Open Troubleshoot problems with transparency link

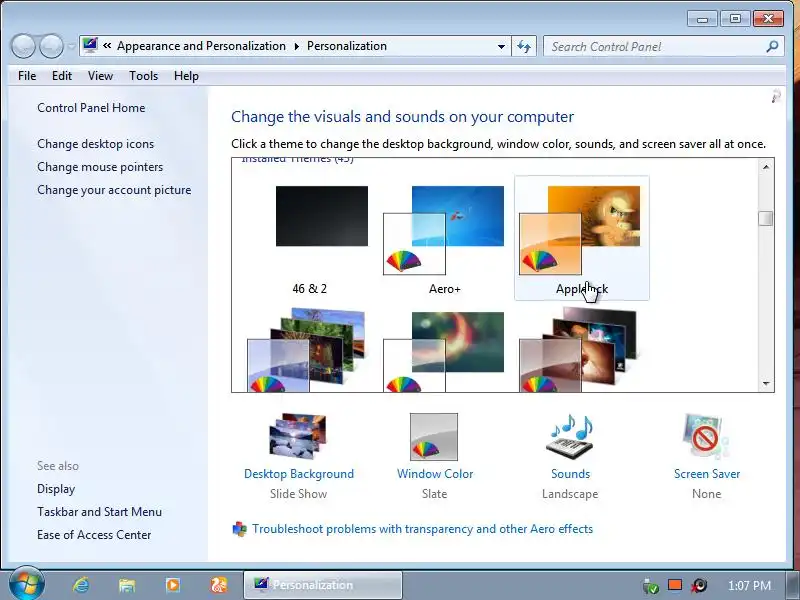422,529
